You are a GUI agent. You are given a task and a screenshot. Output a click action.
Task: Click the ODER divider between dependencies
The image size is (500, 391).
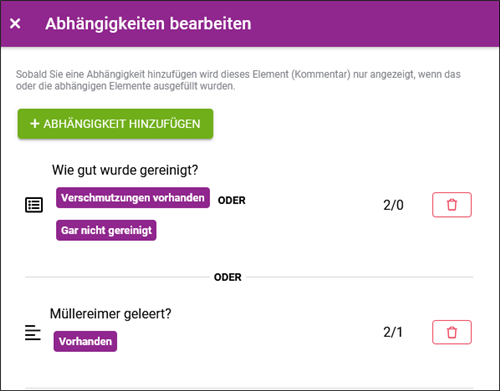point(228,277)
